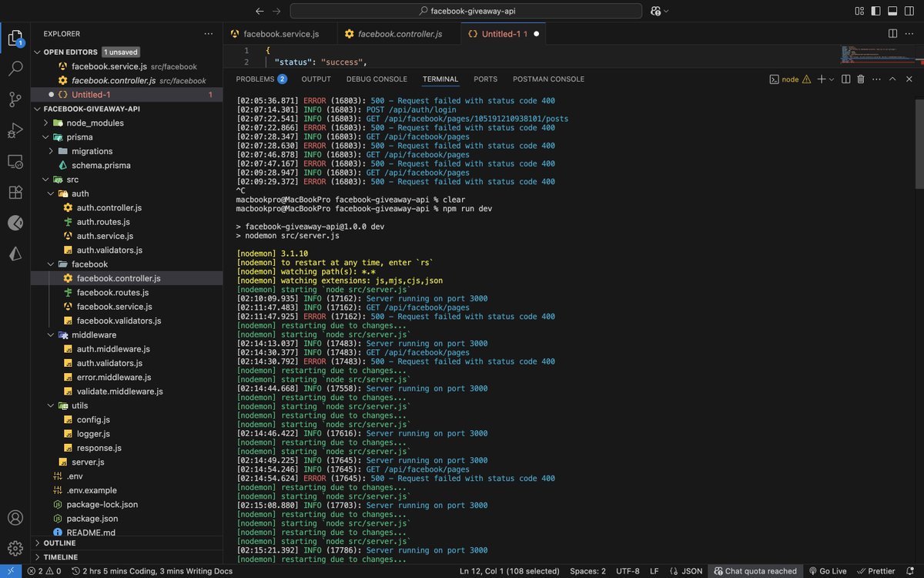
Task: Open the Copilot chat icon in title bar
Action: [x=656, y=11]
